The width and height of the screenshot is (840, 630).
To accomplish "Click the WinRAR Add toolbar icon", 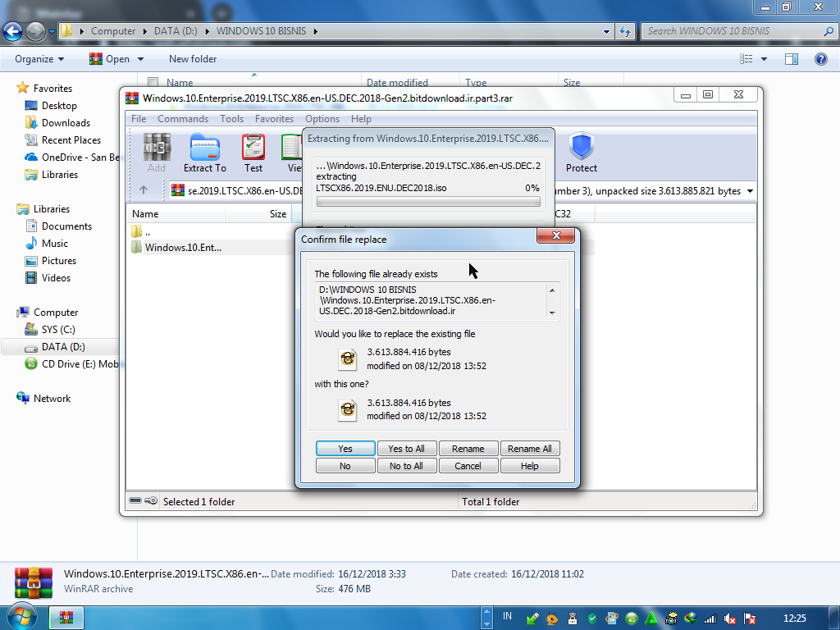I will pyautogui.click(x=157, y=153).
